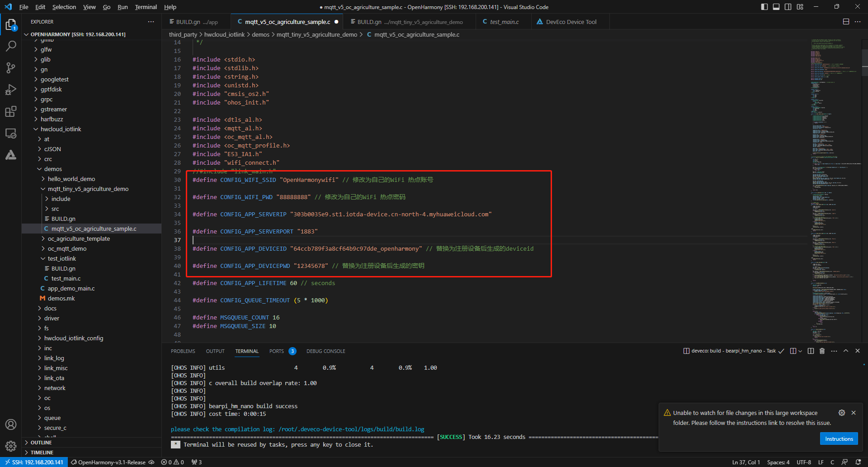Open the Explorer view in the activity bar
This screenshot has height=467, width=868.
click(11, 24)
